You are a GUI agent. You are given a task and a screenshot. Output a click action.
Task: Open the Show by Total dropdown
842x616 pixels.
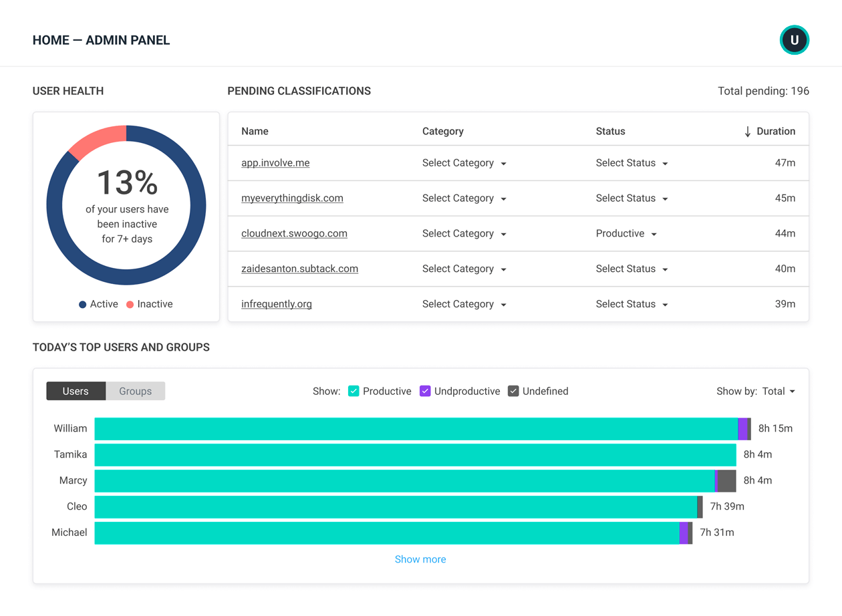(755, 392)
